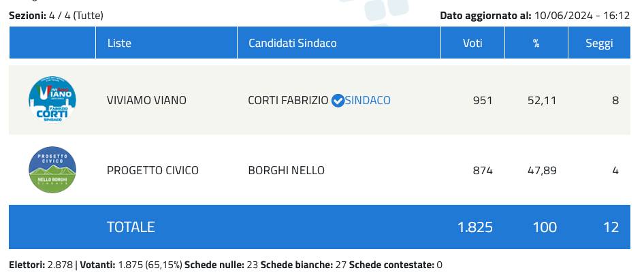Click the Seggi column header
Screen dimensions: 644x279
click(x=599, y=43)
